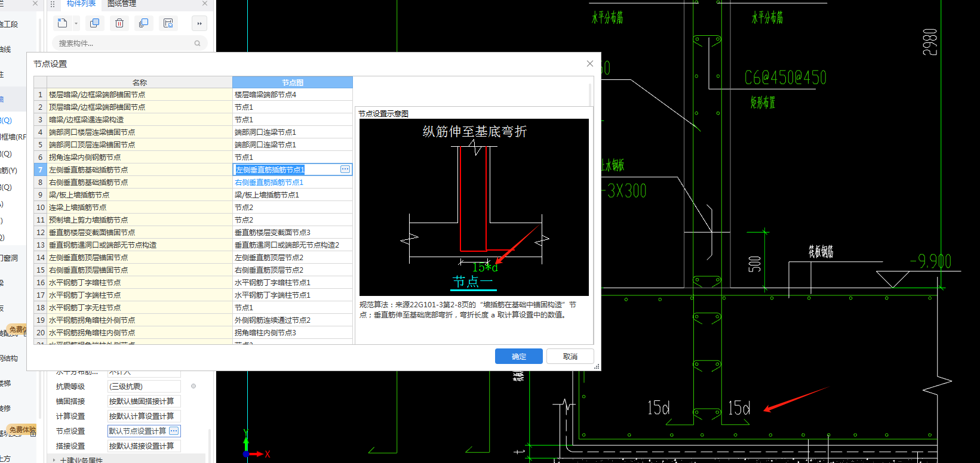Viewport: 980px width, 463px height.
Task: Click the 抗震等级 value field (三级抗震)
Action: click(144, 386)
